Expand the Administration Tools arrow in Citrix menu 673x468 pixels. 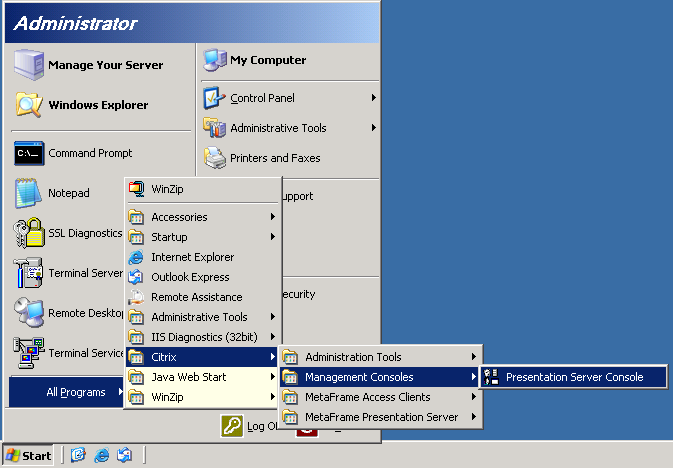[473, 356]
